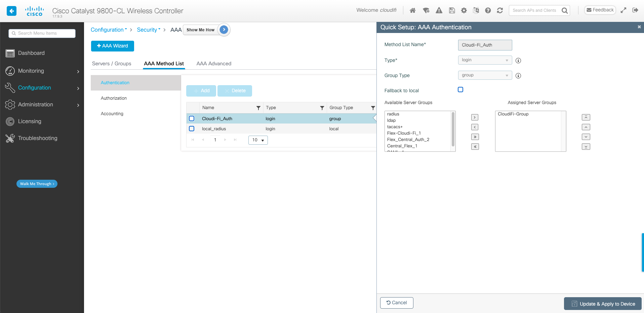Click info icon next to Type dropdown
This screenshot has height=313, width=644.
pyautogui.click(x=518, y=61)
